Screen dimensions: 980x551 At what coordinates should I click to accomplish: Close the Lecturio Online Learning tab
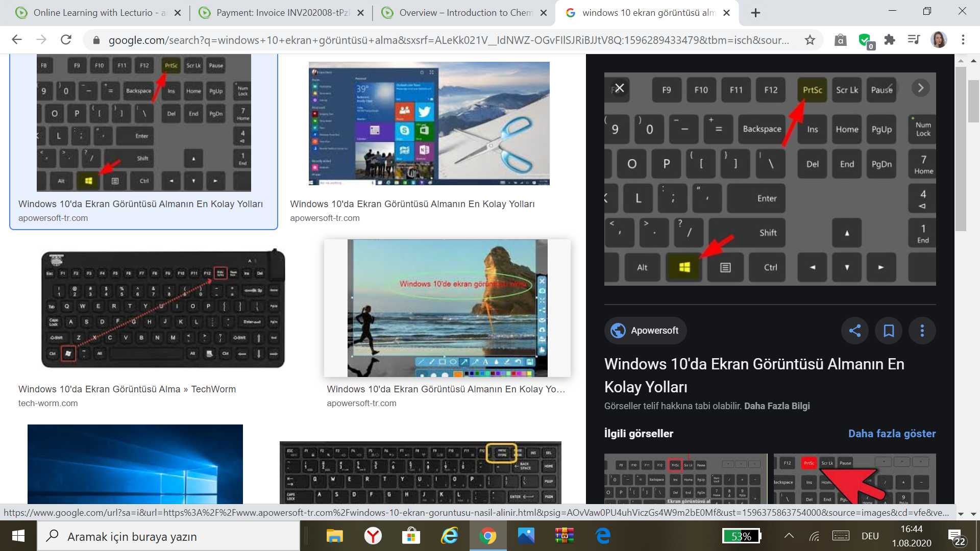tap(178, 13)
